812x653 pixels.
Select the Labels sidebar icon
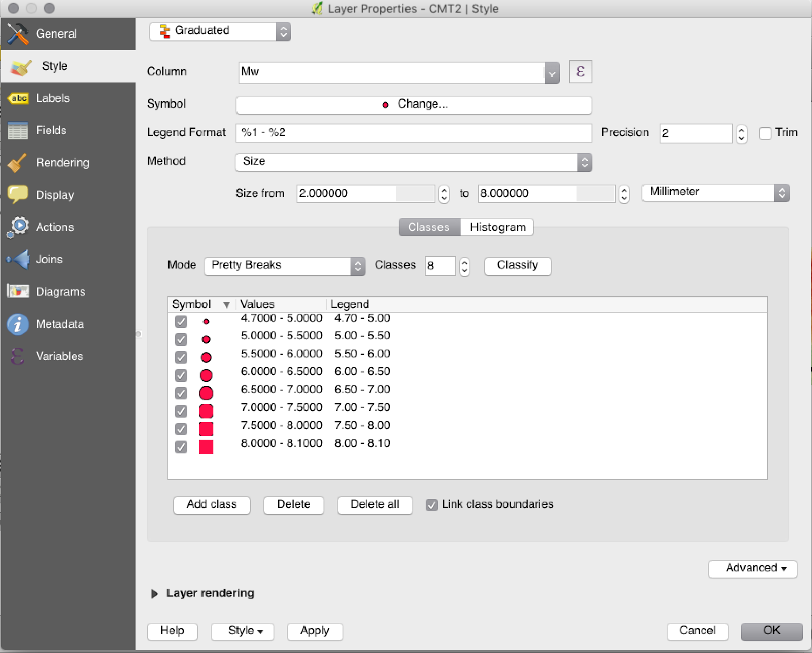pyautogui.click(x=18, y=98)
